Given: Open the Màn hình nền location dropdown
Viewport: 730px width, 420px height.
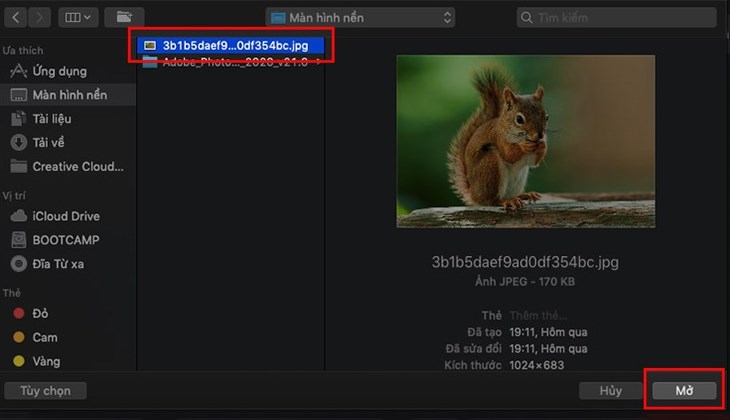Looking at the screenshot, I should click(360, 18).
